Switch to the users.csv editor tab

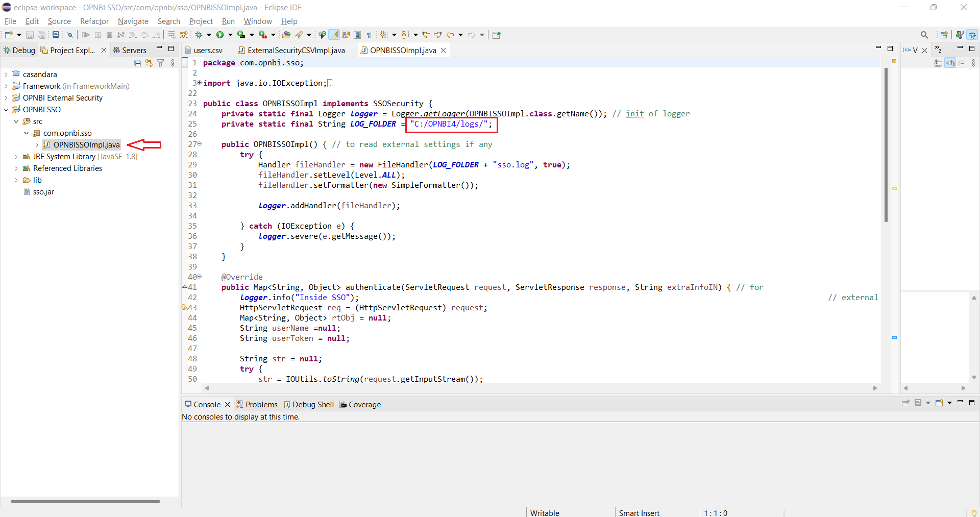point(204,50)
